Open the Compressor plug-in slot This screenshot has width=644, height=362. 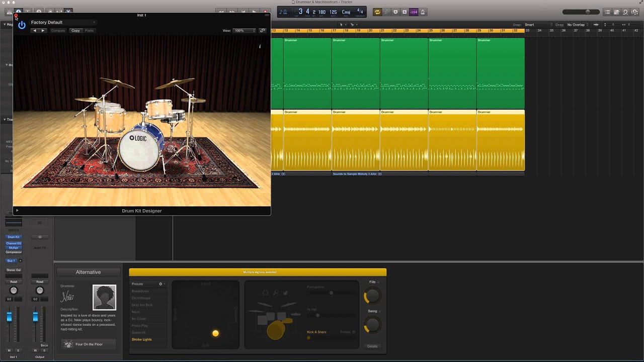pyautogui.click(x=14, y=252)
